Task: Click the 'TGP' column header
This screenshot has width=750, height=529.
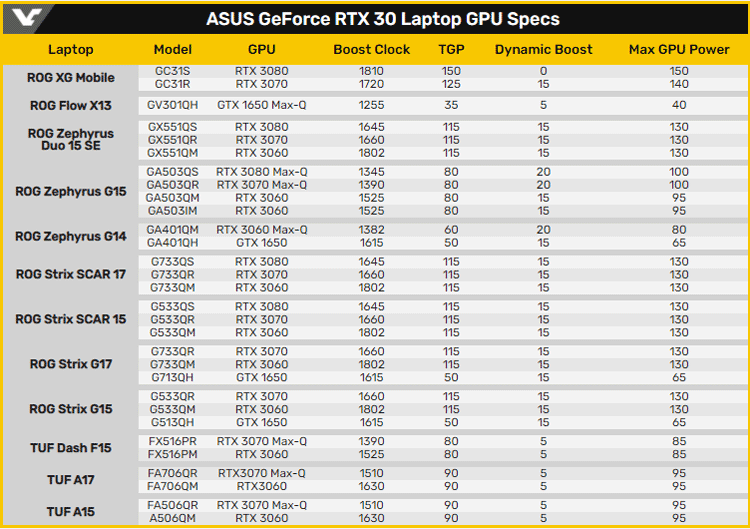Action: pos(452,49)
